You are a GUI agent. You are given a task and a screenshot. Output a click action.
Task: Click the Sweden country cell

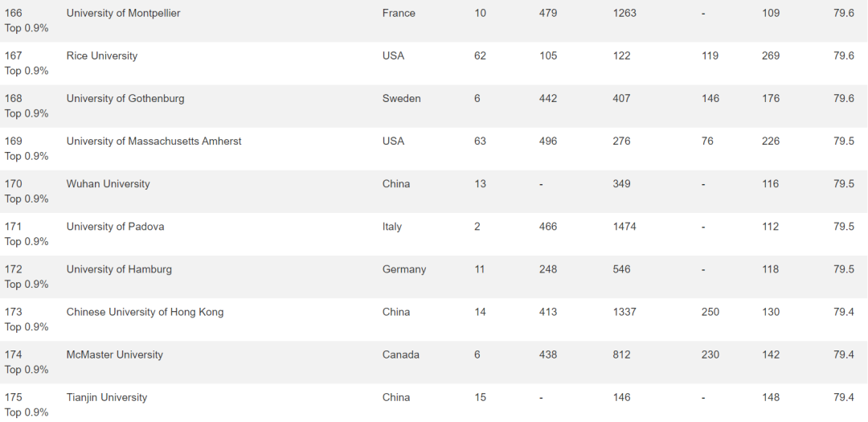click(x=401, y=99)
